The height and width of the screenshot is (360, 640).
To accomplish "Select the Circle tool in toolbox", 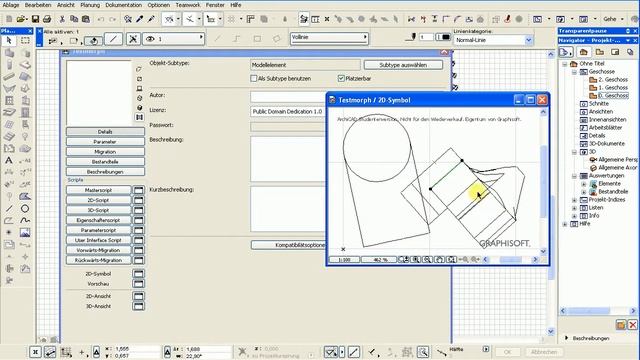I will click(x=25, y=209).
